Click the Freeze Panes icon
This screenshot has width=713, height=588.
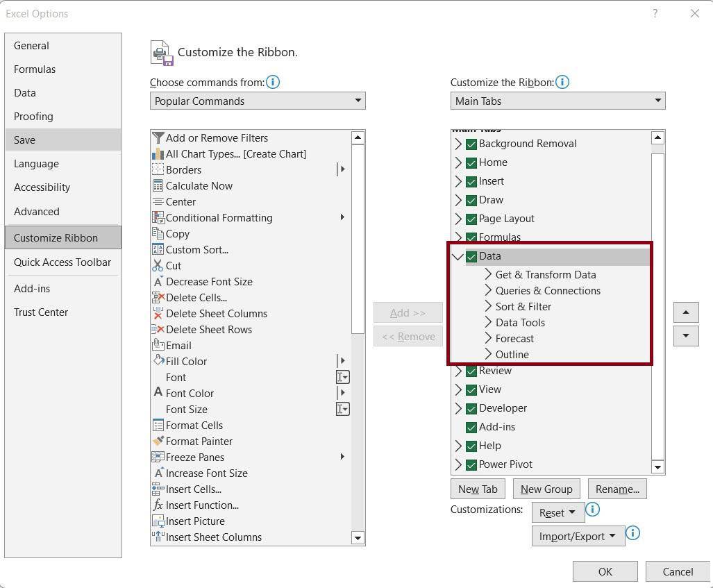click(x=158, y=457)
